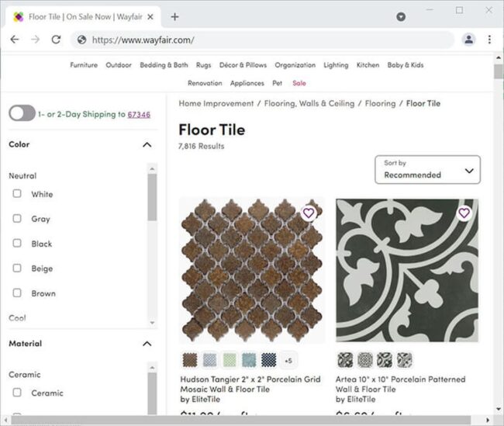Viewport: 504px width, 426px height.
Task: Favorite the Hudson Tangier tile heart icon
Action: [309, 213]
